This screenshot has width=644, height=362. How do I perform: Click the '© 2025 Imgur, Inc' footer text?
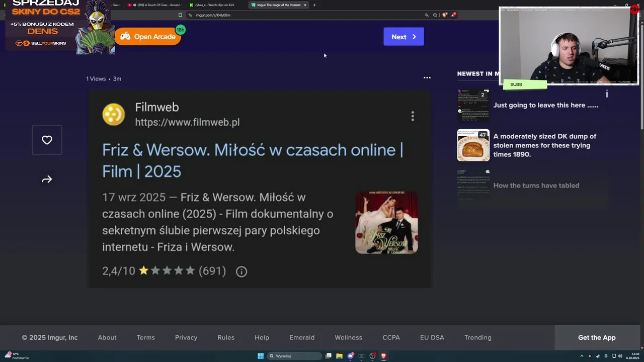50,338
